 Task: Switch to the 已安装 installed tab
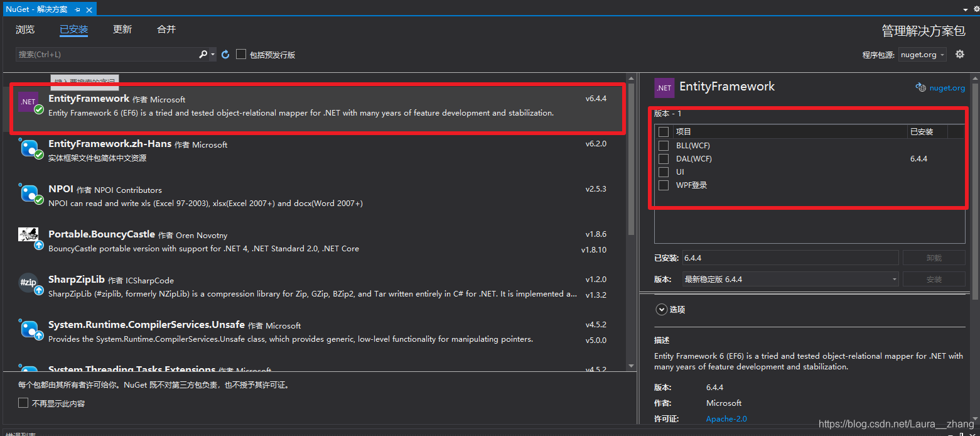[73, 30]
